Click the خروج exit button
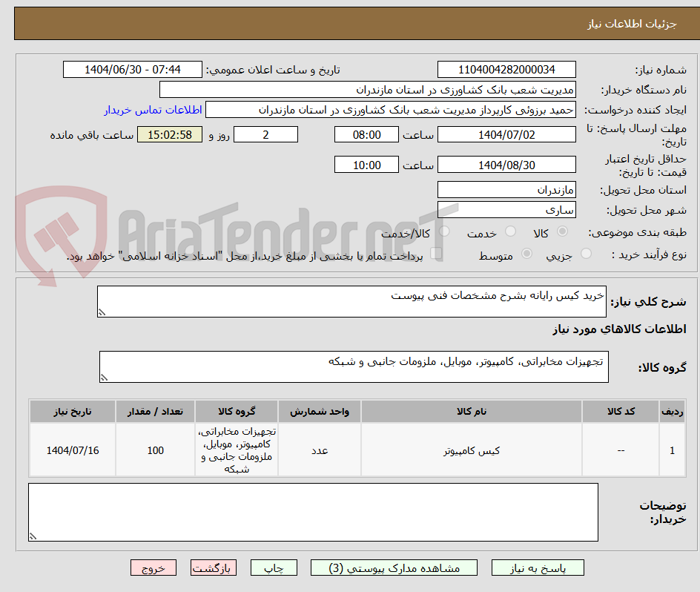This screenshot has height=592, width=700. 153,567
